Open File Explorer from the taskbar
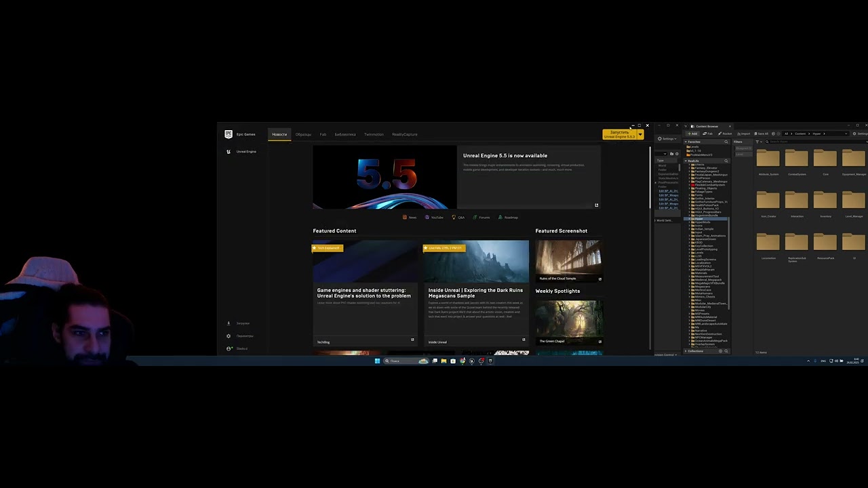 [x=443, y=361]
